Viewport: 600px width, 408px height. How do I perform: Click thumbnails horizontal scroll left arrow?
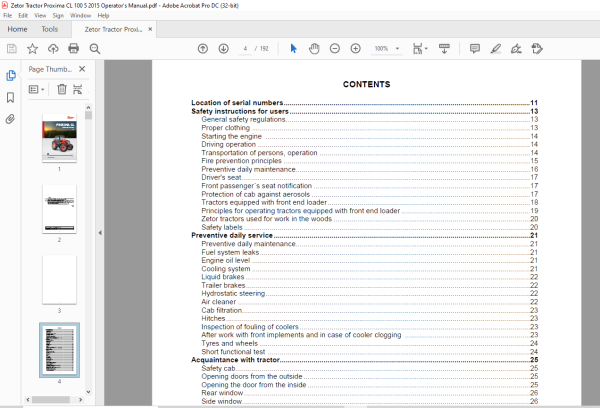[28, 400]
